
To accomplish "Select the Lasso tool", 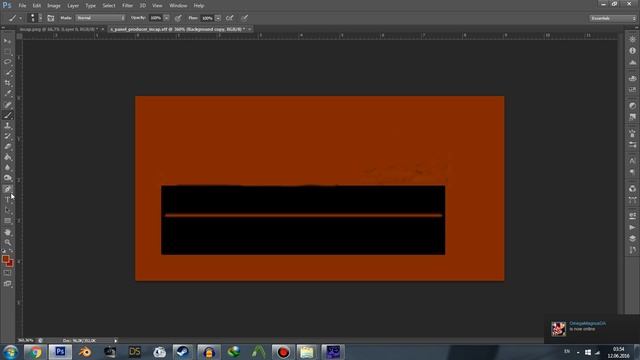I will pyautogui.click(x=7, y=62).
